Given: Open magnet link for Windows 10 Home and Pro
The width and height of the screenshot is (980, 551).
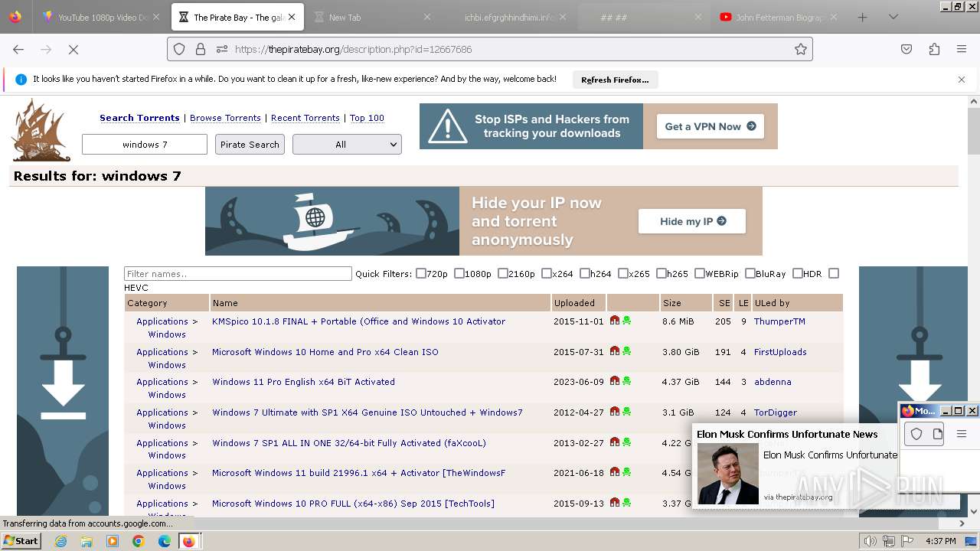Looking at the screenshot, I should click(615, 351).
